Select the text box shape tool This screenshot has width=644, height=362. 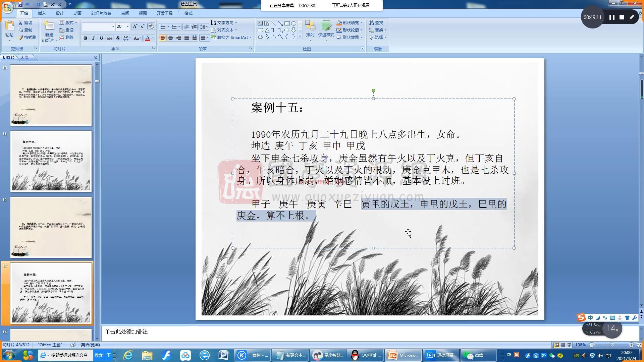point(260,23)
